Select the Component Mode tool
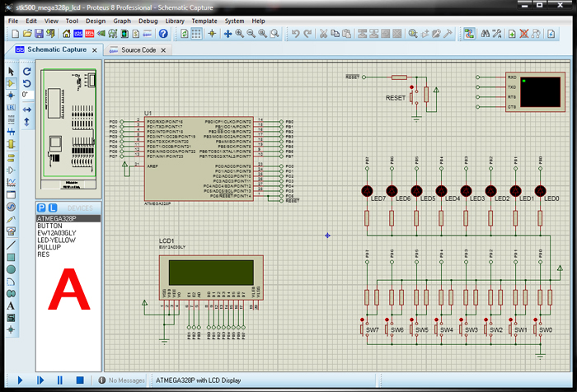Screen dimensions: 577x392 pyautogui.click(x=11, y=83)
